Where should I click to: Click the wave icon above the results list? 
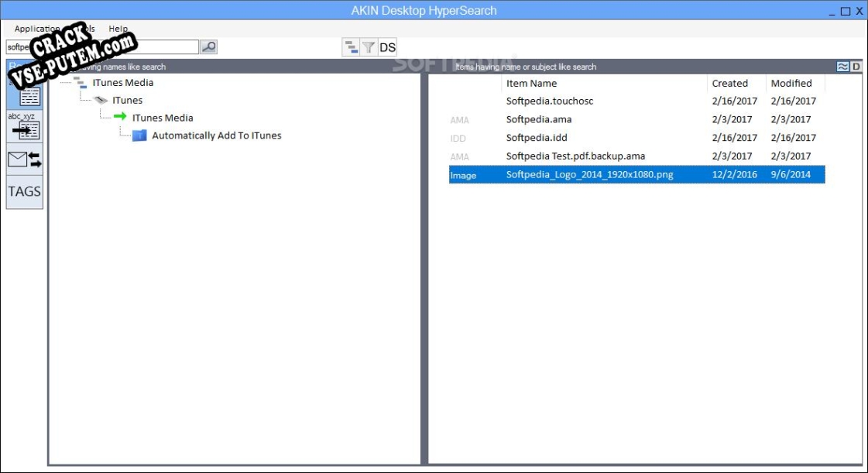[x=842, y=67]
